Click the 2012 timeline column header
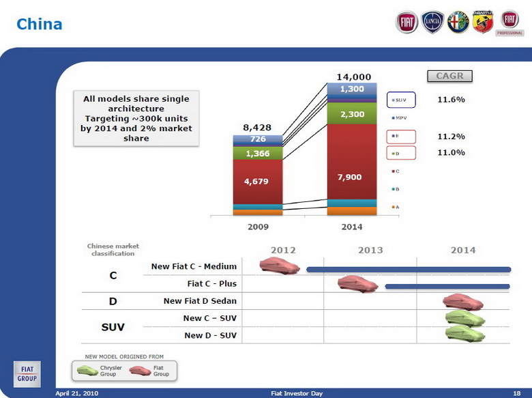The height and width of the screenshot is (398, 532). [x=283, y=251]
